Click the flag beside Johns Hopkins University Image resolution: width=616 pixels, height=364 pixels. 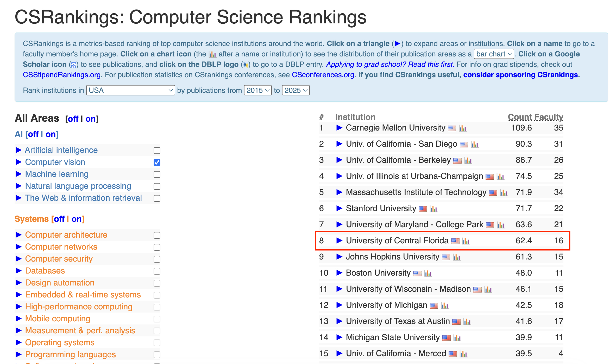click(x=446, y=257)
